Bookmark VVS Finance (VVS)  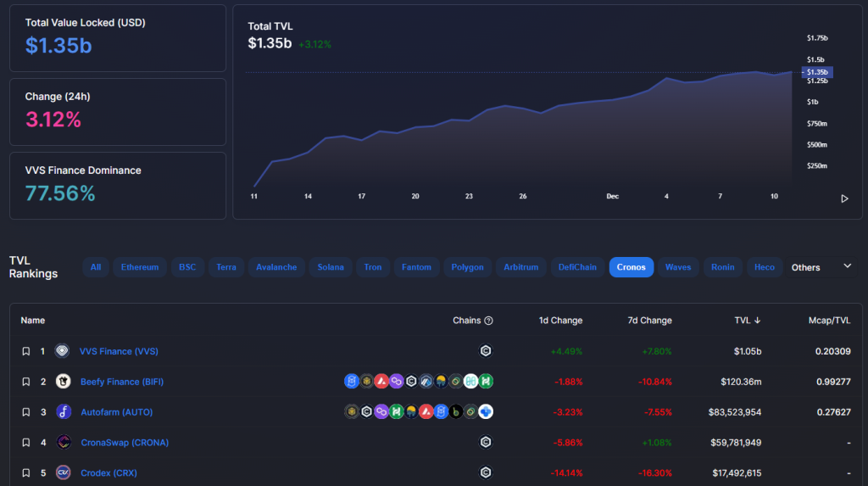[x=25, y=351]
